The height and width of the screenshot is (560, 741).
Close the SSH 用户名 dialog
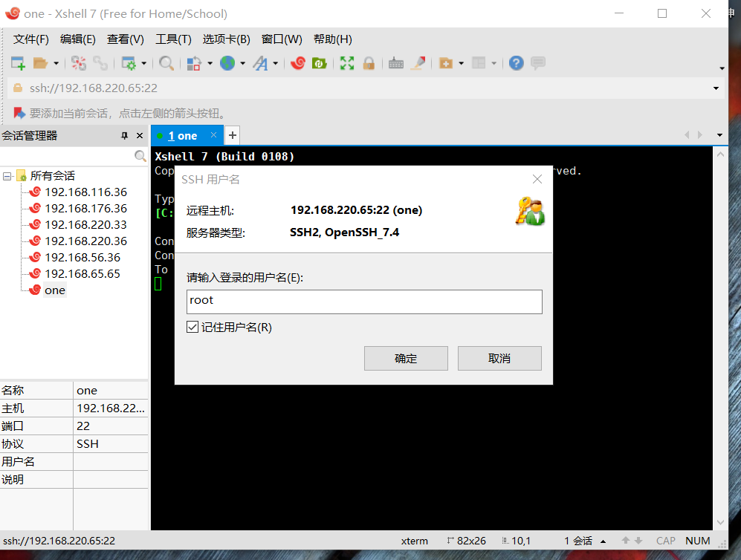[537, 180]
